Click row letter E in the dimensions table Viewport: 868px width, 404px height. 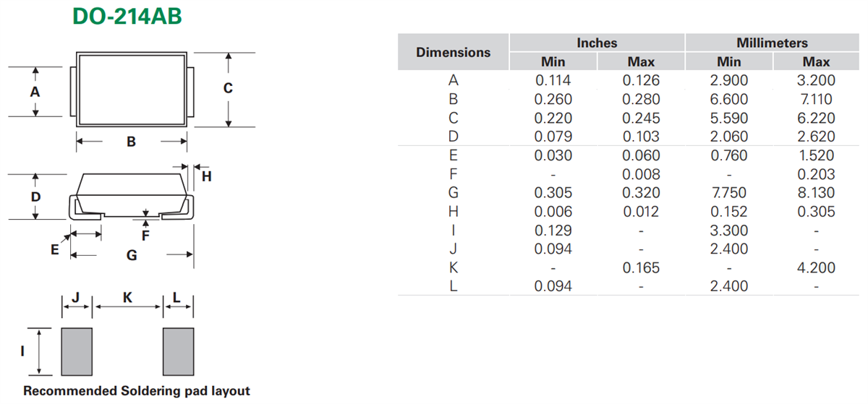[x=454, y=155]
